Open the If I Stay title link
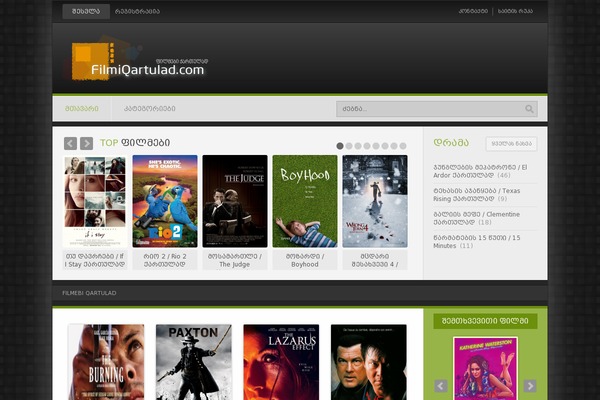This screenshot has width=600, height=400. (95, 260)
